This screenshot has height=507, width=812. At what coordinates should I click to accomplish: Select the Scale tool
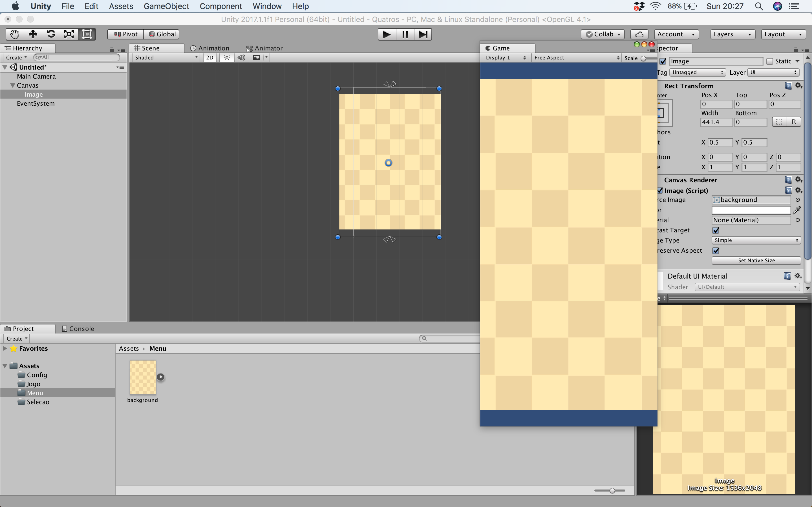click(x=69, y=34)
